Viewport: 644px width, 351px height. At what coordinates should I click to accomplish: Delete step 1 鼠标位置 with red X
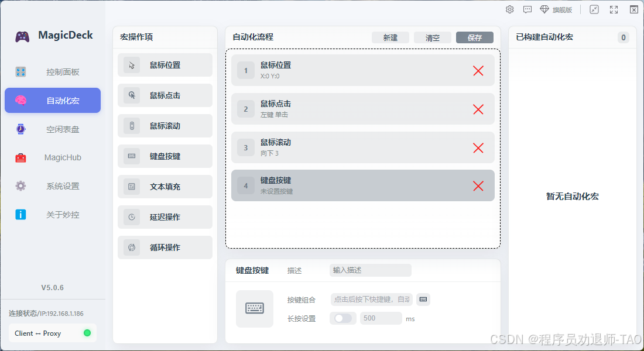tap(478, 71)
